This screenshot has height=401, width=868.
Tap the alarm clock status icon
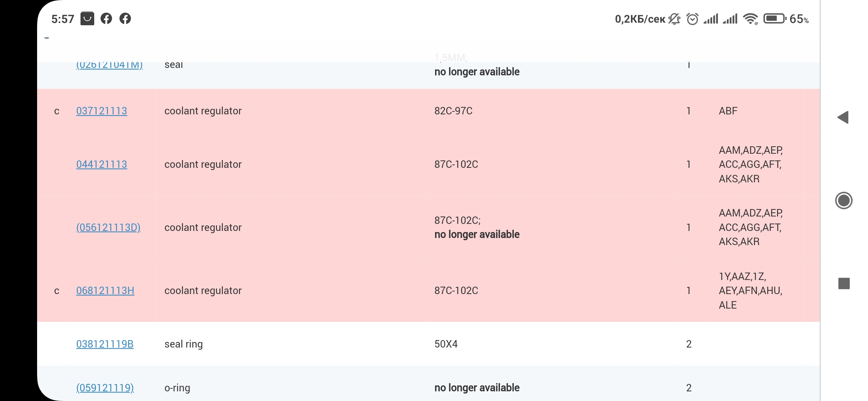click(x=692, y=19)
